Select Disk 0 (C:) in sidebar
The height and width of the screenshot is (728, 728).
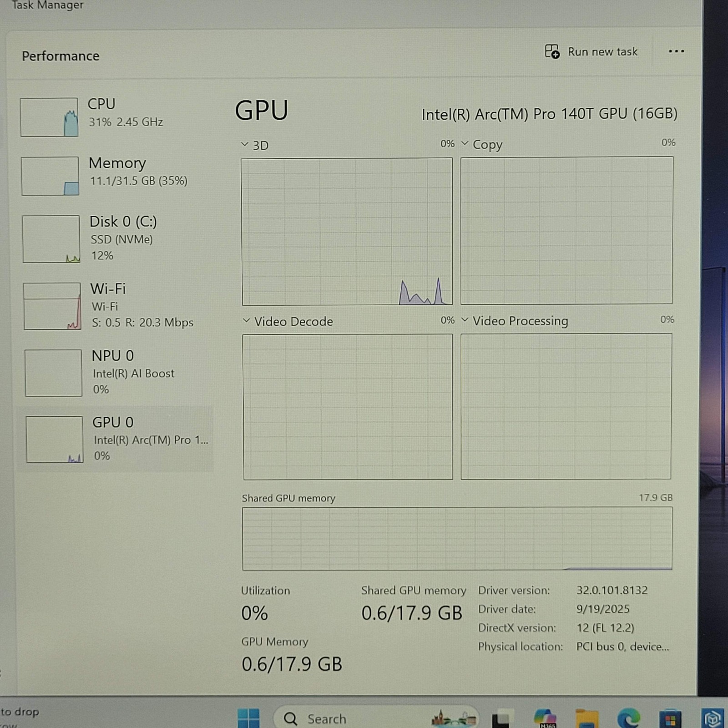tap(115, 239)
